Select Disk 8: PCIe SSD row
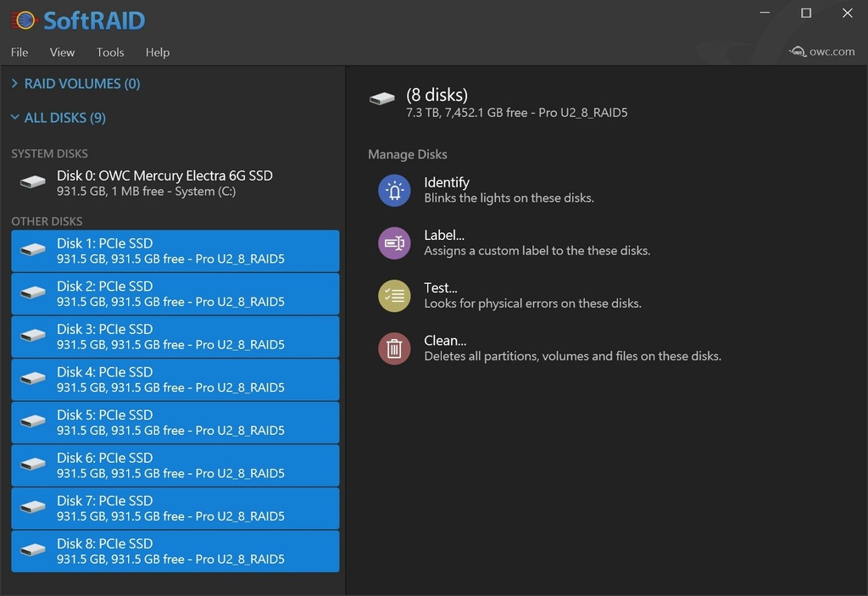 (175, 551)
